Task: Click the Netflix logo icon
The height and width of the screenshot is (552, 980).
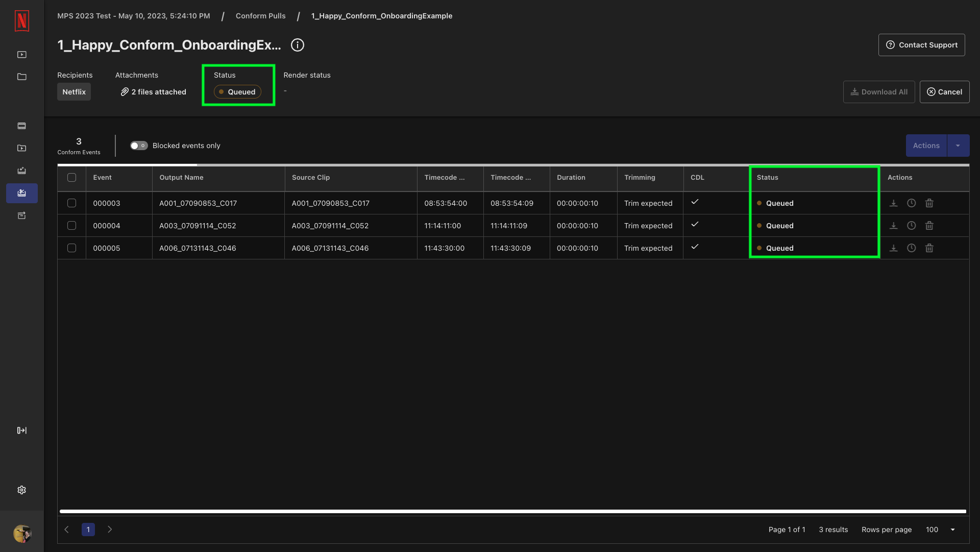Action: 22,21
